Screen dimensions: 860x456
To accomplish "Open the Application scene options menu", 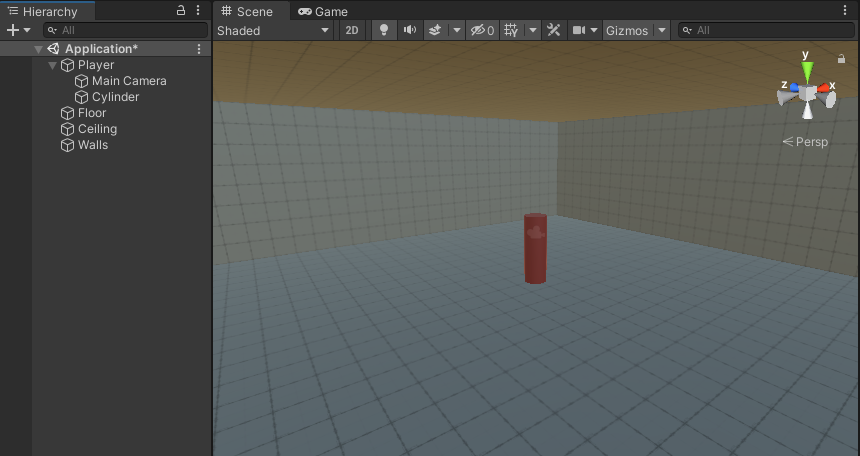I will coord(199,49).
